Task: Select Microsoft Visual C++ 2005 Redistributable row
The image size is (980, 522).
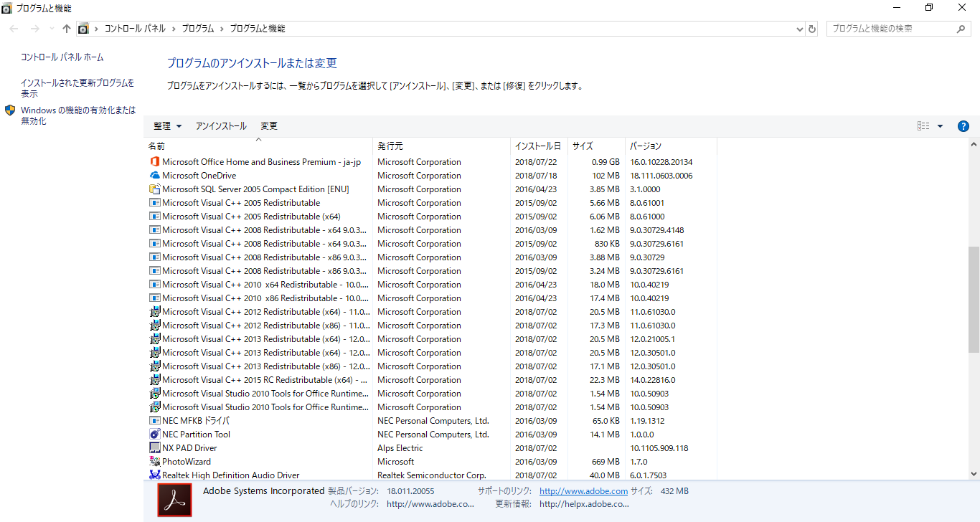Action: 430,203
